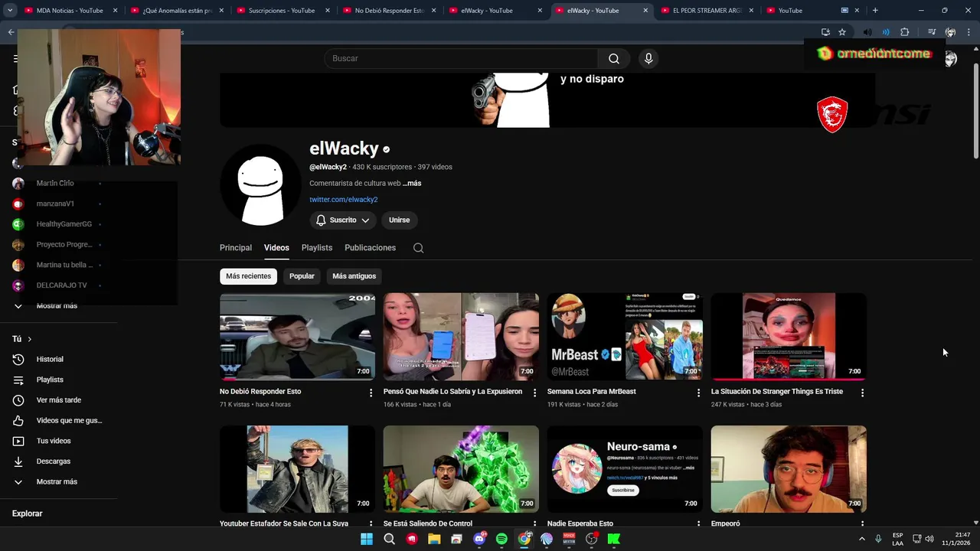Switch to MDA Noticias browser tab
Image resolution: width=980 pixels, height=551 pixels.
(70, 11)
